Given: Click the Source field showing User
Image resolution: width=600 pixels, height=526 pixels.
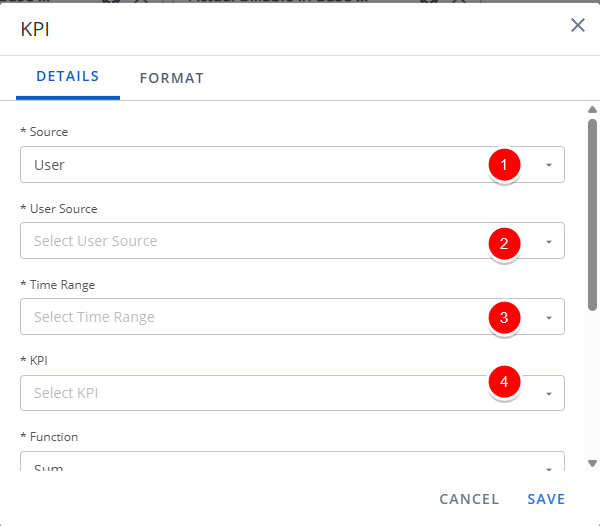Looking at the screenshot, I should click(x=250, y=165).
